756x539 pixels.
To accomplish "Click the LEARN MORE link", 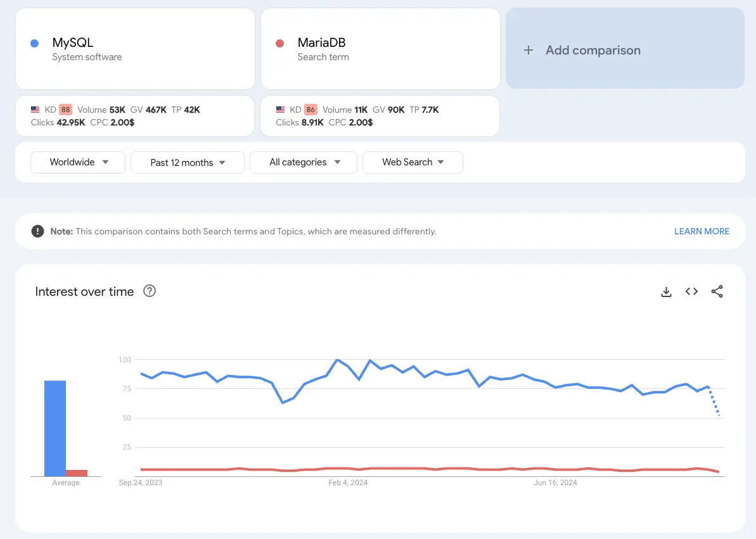I will point(702,231).
